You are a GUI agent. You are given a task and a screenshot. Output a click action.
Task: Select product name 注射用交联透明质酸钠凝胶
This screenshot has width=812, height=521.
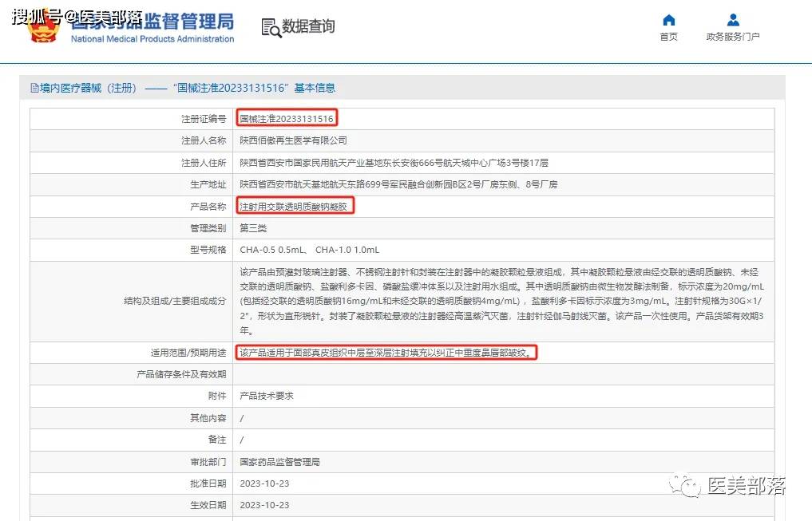tap(293, 207)
